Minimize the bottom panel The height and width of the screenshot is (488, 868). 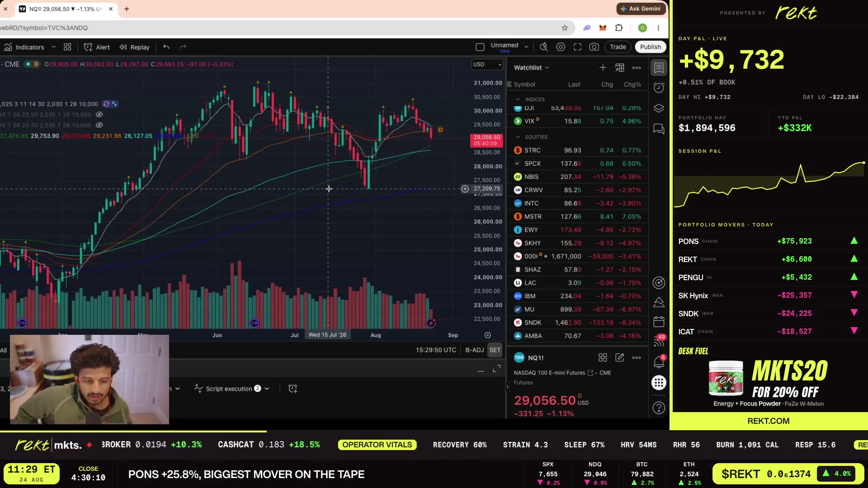click(481, 371)
